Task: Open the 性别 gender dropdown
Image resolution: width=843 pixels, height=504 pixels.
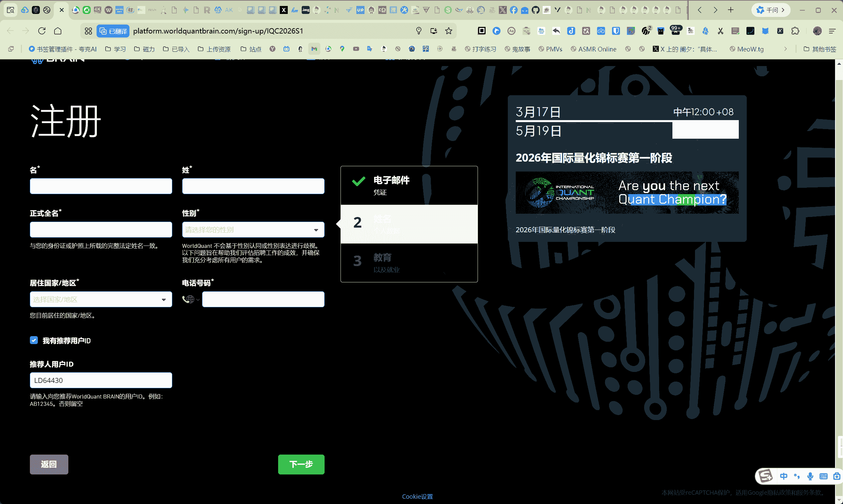Action: point(253,230)
